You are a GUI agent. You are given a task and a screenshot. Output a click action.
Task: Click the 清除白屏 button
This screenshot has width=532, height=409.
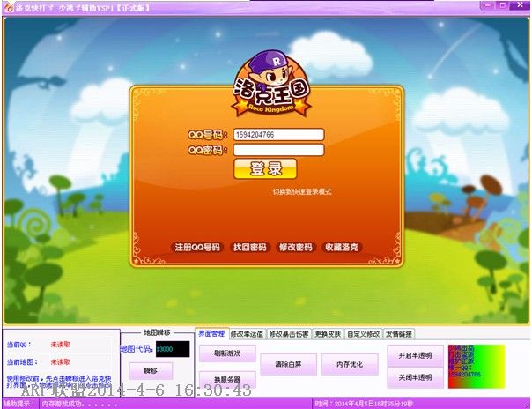click(x=288, y=364)
